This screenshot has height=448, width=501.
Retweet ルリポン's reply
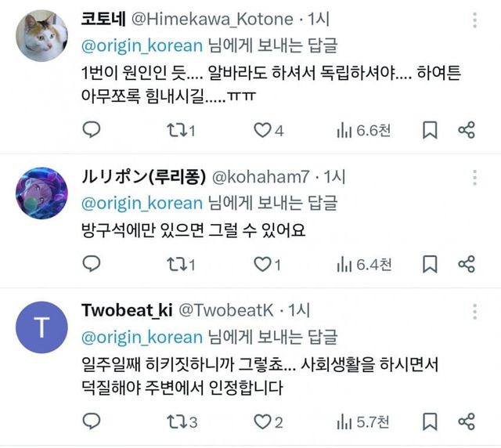tap(181, 265)
